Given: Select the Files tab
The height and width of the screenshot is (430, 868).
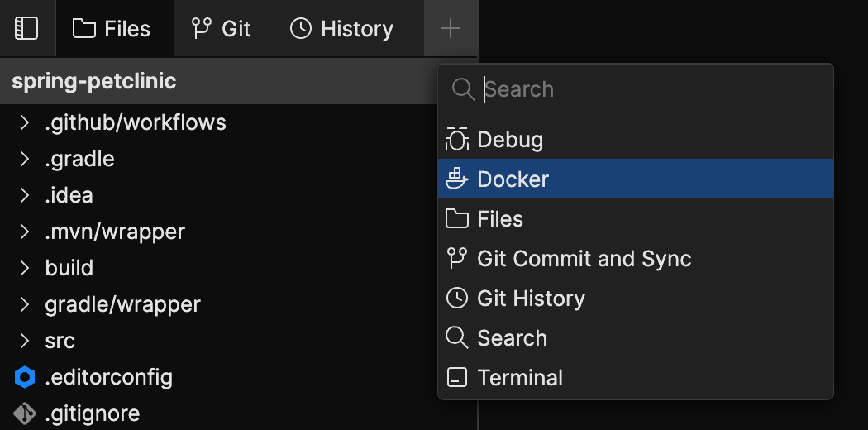Looking at the screenshot, I should (x=112, y=29).
